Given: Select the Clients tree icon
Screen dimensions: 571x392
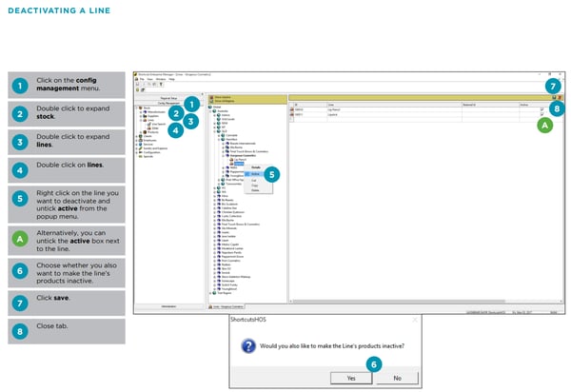Looking at the screenshot, I should [141, 136].
